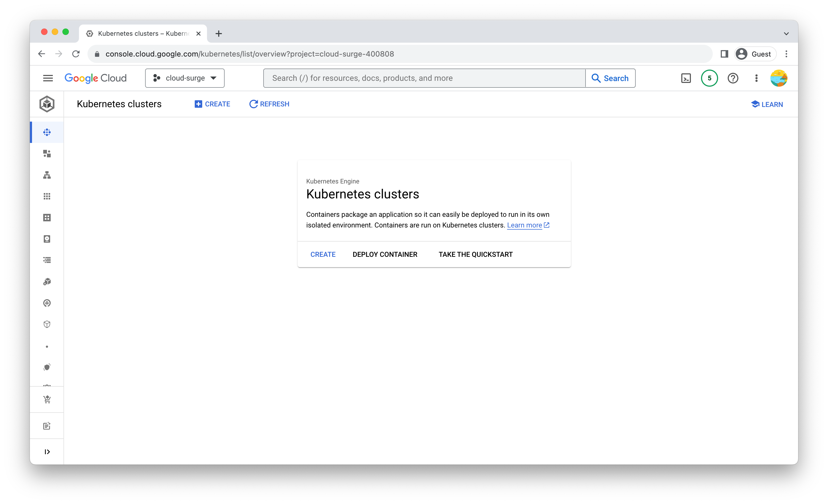Click the cloud-surge project dropdown
Screen dimensions: 828x504
185,78
